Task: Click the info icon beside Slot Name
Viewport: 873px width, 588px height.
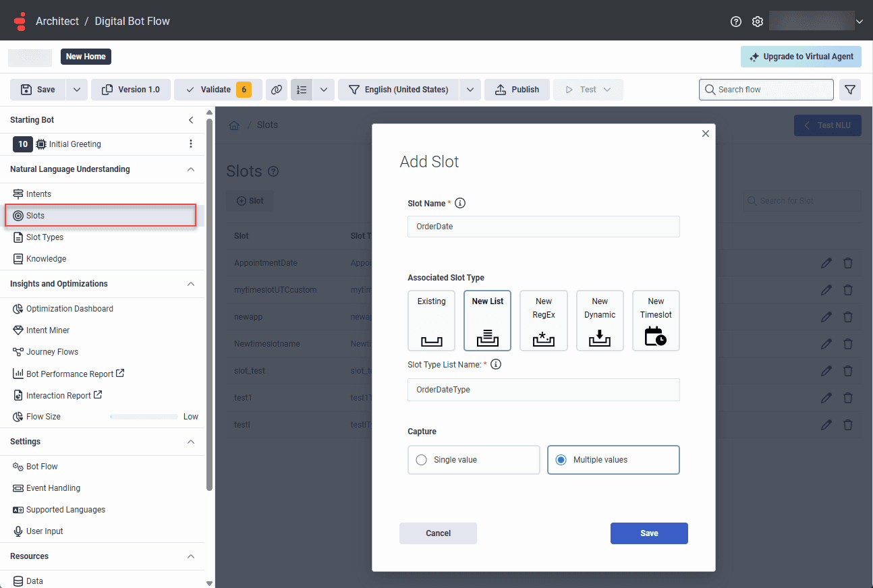Action: [461, 203]
